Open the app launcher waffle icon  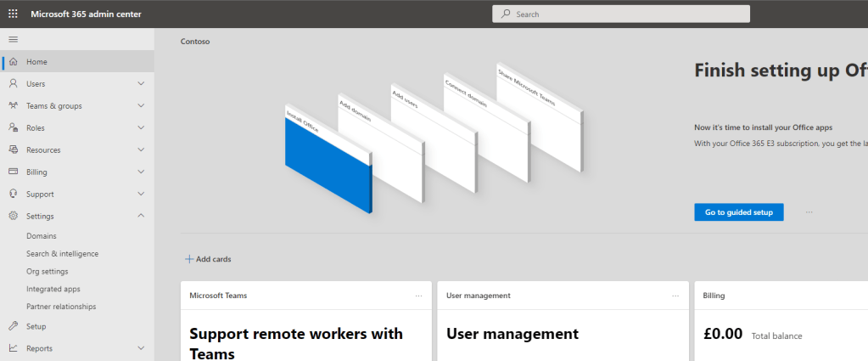pos(13,14)
